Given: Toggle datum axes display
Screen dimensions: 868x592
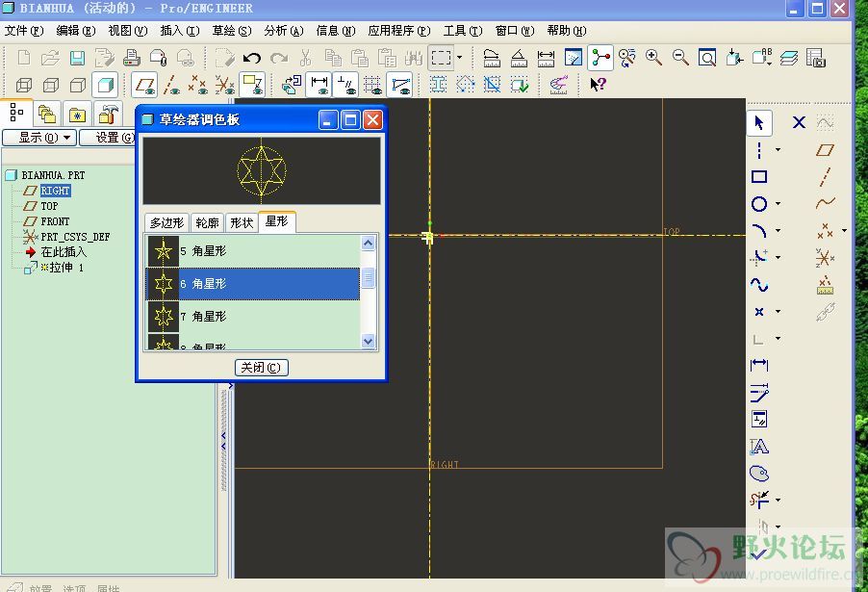Looking at the screenshot, I should pos(171,85).
